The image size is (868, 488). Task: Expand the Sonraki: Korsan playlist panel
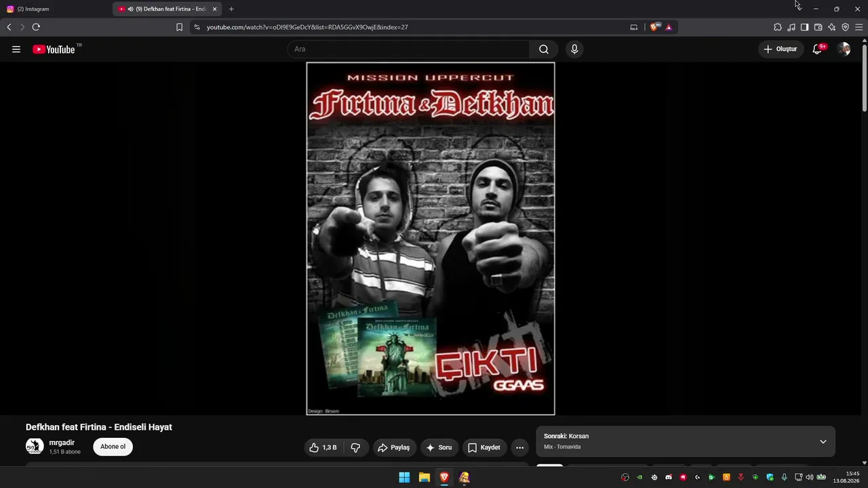pos(823,442)
